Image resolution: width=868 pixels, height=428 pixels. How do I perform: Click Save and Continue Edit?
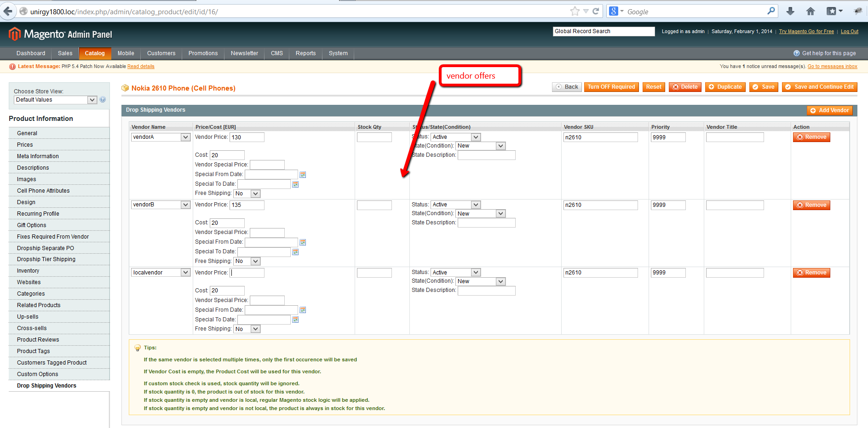pos(819,87)
